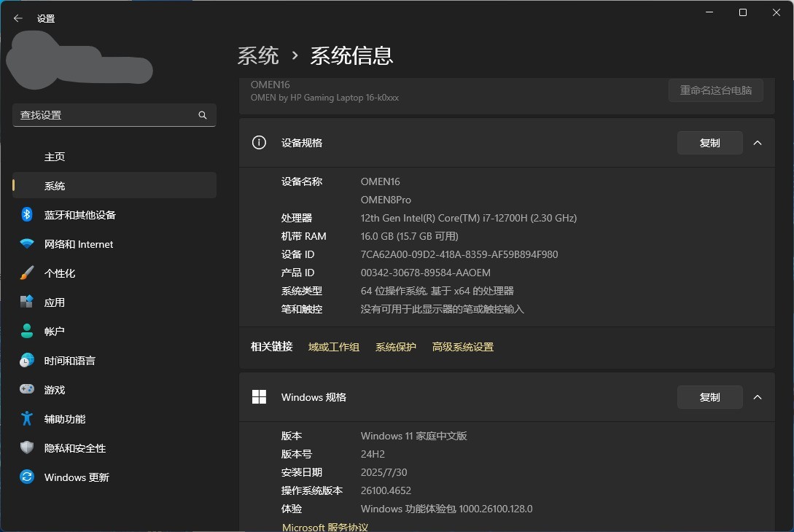Click the Network and Internet Wi-Fi icon
This screenshot has height=532, width=794.
click(27, 244)
